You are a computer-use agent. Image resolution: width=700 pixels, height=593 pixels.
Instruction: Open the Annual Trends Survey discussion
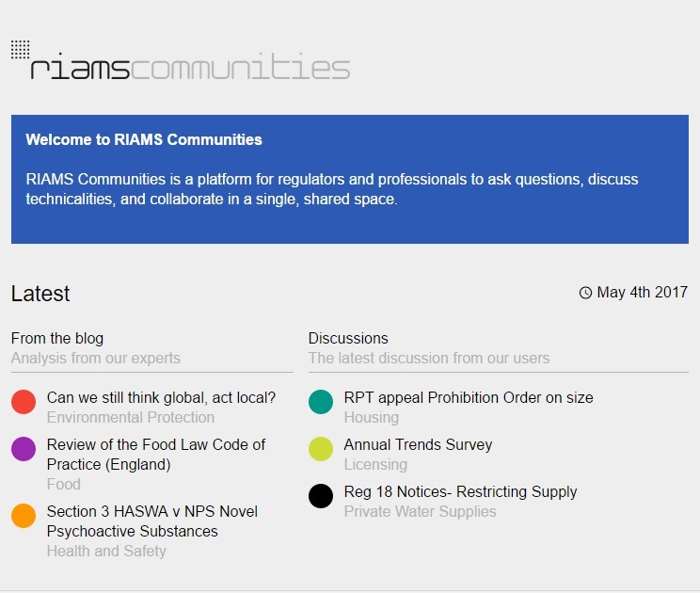[x=418, y=444]
